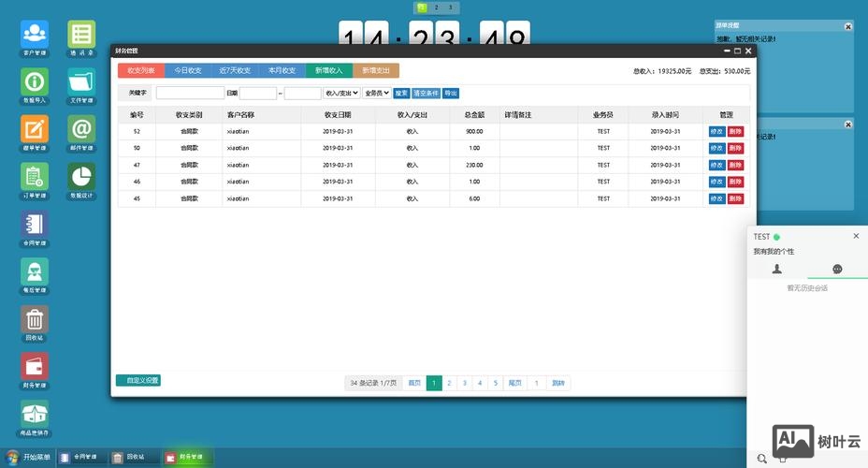Click 修改 for record number 45

pyautogui.click(x=716, y=198)
